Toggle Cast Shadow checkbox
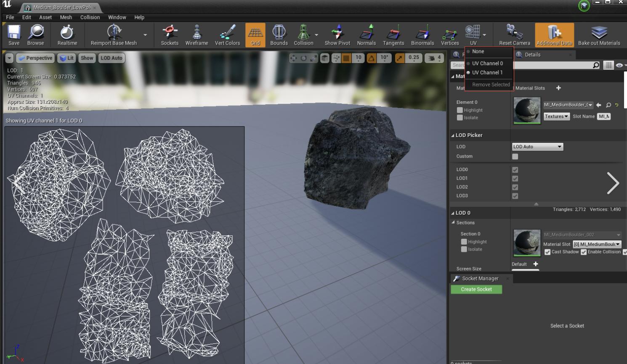627x364 pixels. click(547, 252)
